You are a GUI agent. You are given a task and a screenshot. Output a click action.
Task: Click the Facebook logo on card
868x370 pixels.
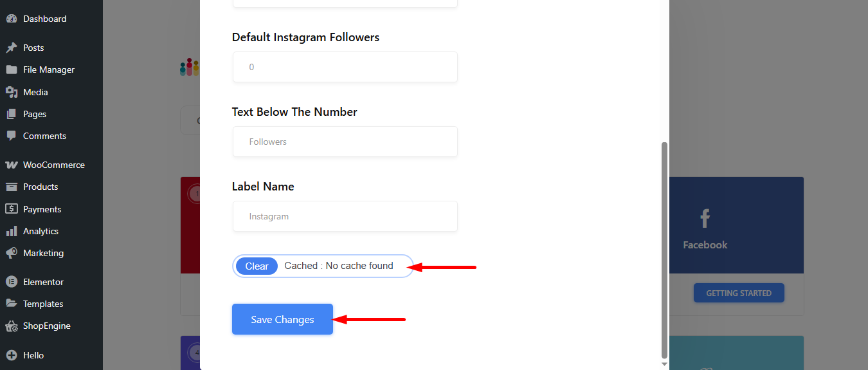(705, 219)
